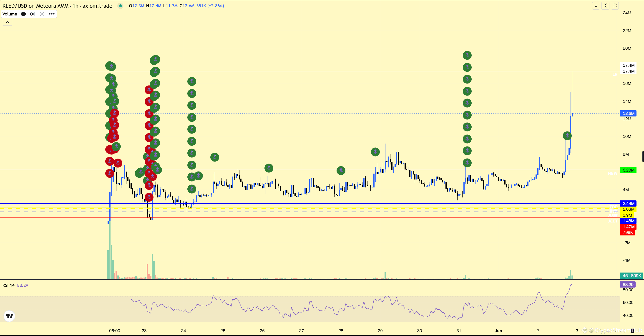Click the blue 2.44M price level label
The width and height of the screenshot is (644, 336).
[x=628, y=203]
